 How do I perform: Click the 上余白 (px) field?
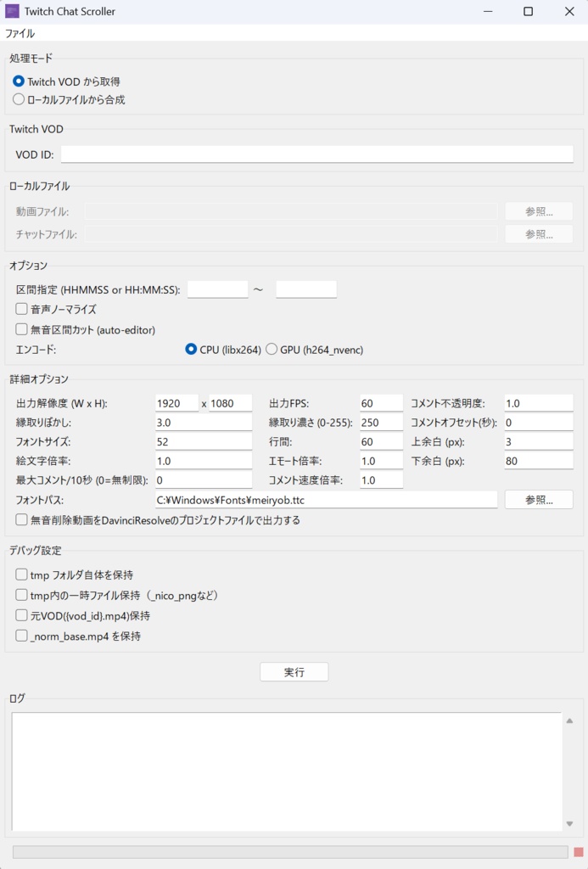click(539, 441)
